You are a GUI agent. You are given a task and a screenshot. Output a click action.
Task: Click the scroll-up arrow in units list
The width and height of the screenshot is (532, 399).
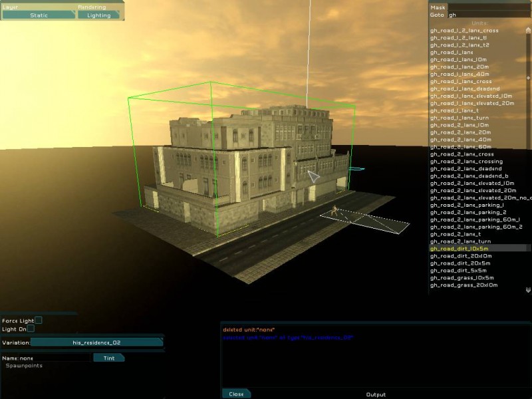coord(527,23)
